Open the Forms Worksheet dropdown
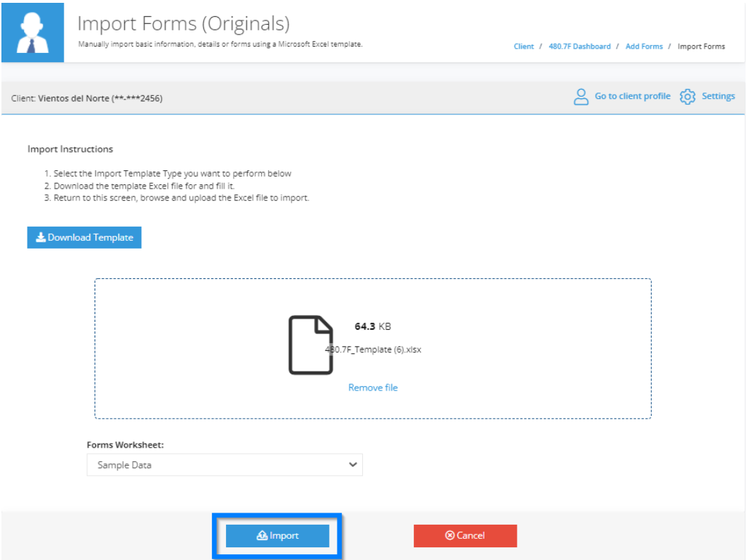 click(x=225, y=465)
